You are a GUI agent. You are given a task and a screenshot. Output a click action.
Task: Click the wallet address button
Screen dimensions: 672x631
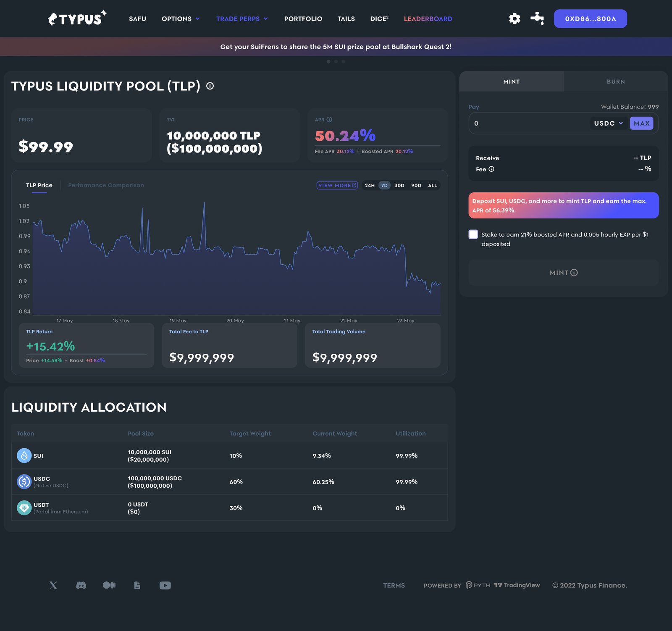591,18
